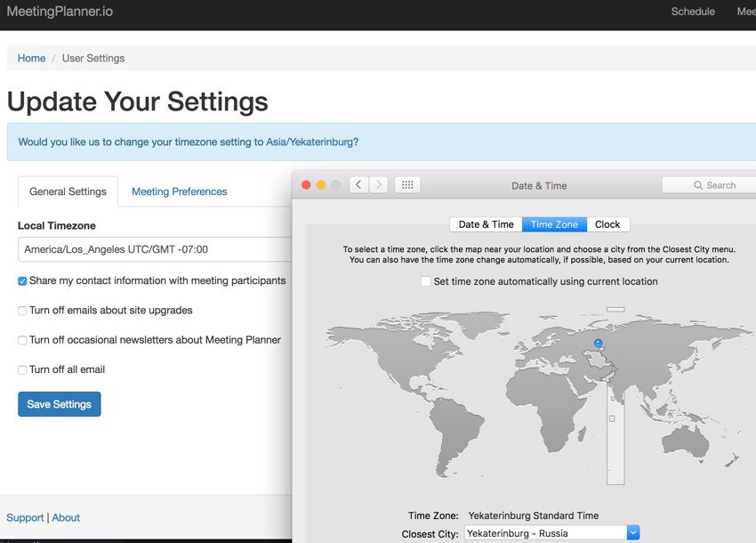Viewport: 756px width, 543px height.
Task: Open the Clock tab
Action: click(607, 224)
